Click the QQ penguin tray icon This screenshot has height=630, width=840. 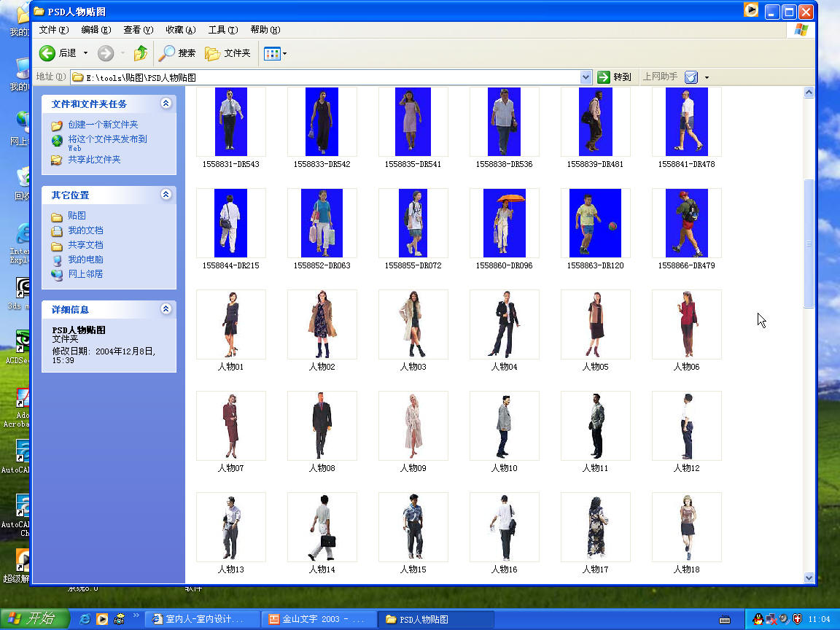(758, 619)
